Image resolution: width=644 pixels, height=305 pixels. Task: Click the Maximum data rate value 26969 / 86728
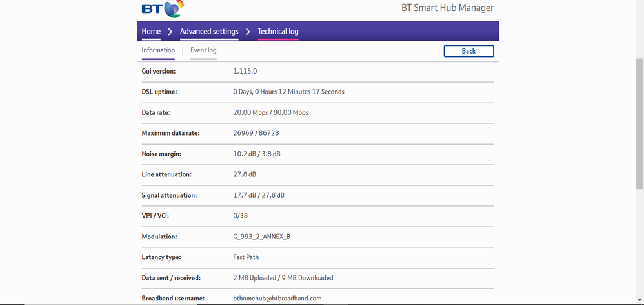(x=256, y=133)
